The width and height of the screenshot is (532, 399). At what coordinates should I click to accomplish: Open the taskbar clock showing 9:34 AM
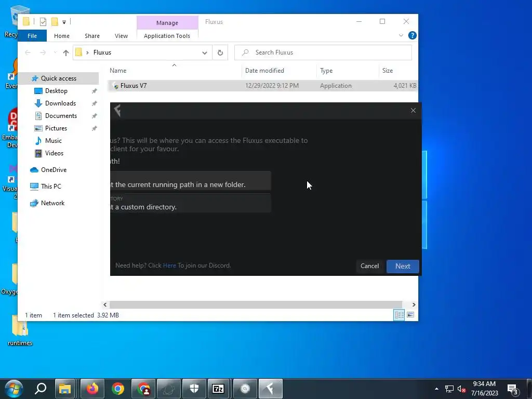[x=485, y=389]
